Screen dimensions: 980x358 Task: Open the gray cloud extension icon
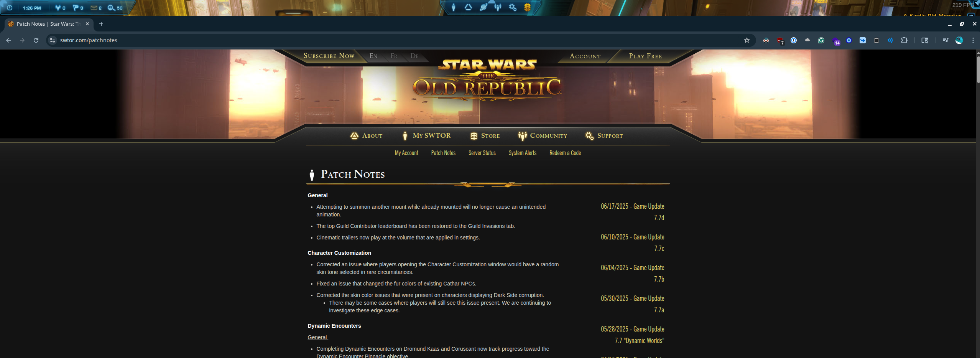click(x=807, y=40)
